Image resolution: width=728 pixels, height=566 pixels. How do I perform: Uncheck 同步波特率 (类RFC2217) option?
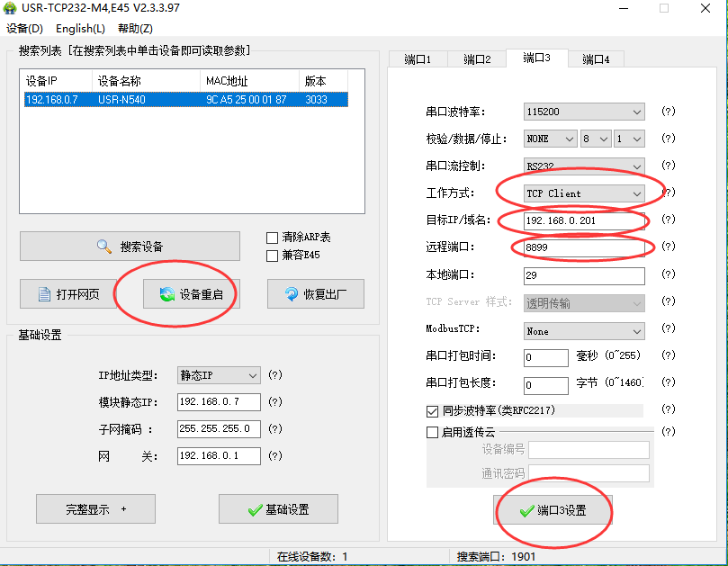(432, 411)
